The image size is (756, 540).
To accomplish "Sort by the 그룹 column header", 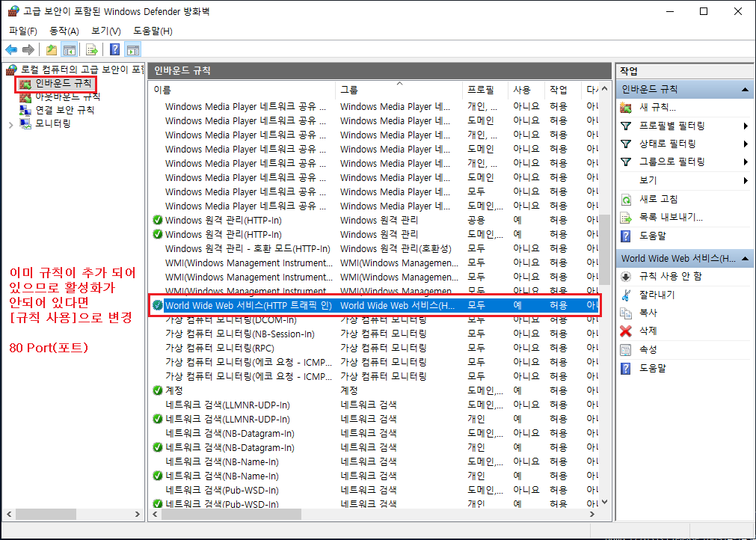I will [x=399, y=90].
